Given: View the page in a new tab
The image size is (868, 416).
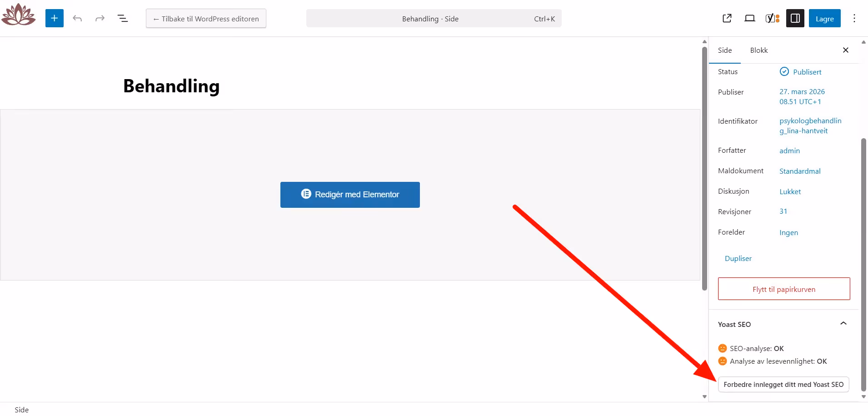Looking at the screenshot, I should coord(727,18).
